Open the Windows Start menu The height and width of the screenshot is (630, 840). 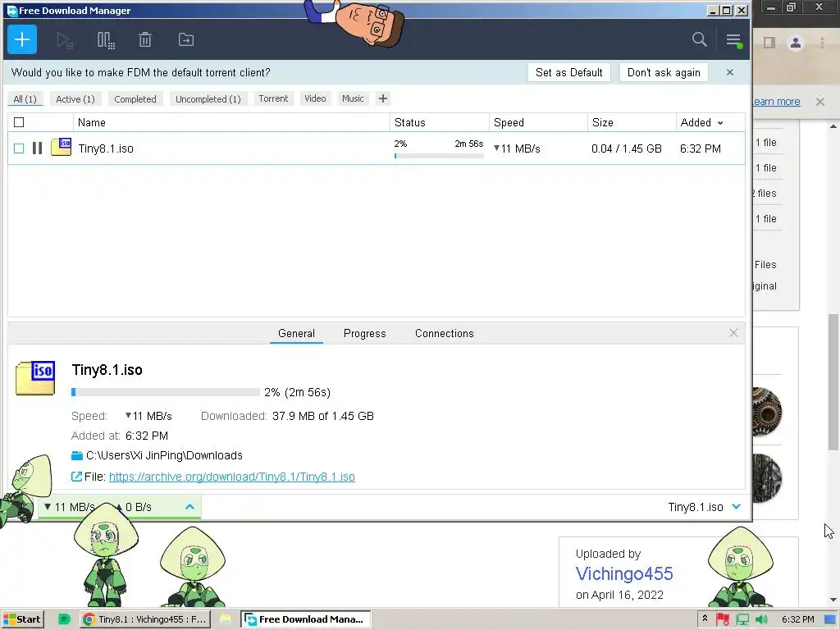(22, 619)
